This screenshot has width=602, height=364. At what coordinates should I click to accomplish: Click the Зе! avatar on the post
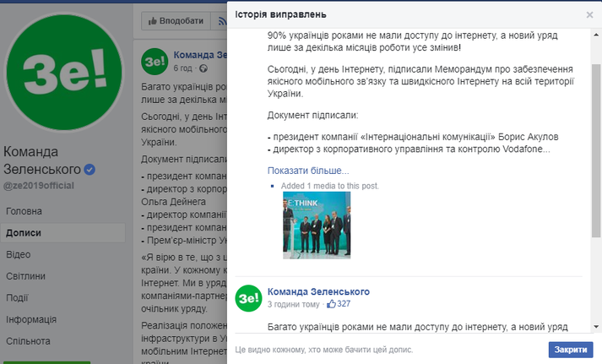pyautogui.click(x=154, y=62)
